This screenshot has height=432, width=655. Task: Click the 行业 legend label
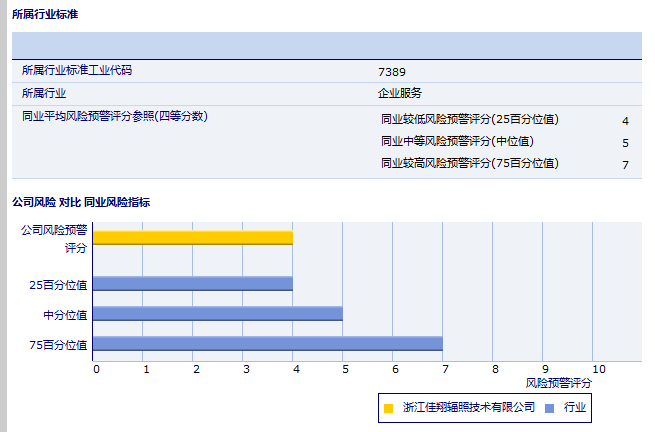click(575, 408)
